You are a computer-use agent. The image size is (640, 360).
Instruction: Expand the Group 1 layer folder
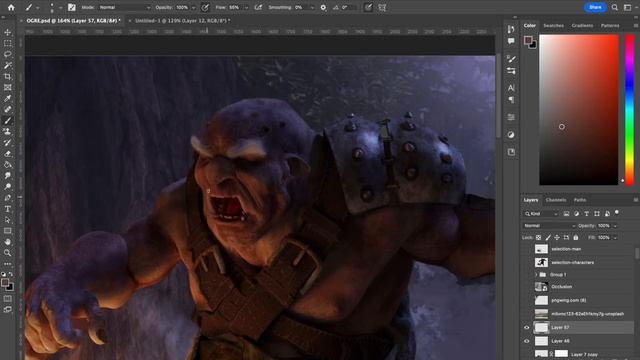point(536,275)
